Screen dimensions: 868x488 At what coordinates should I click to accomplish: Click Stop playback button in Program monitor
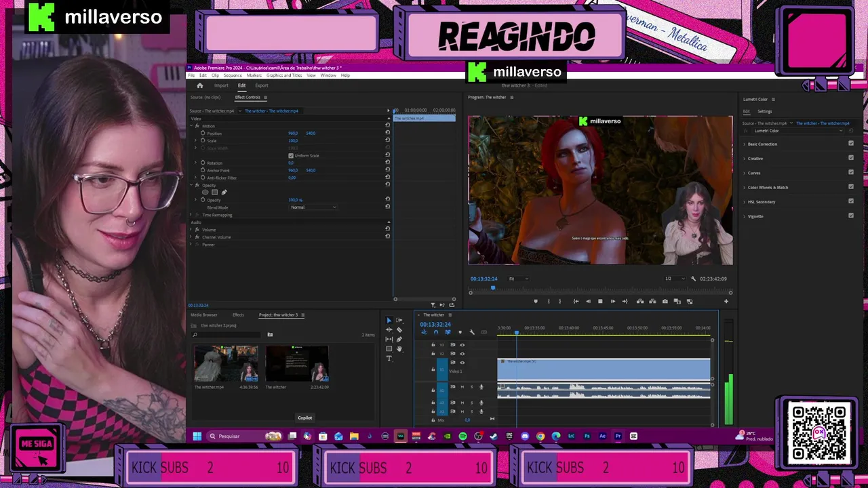coord(600,301)
